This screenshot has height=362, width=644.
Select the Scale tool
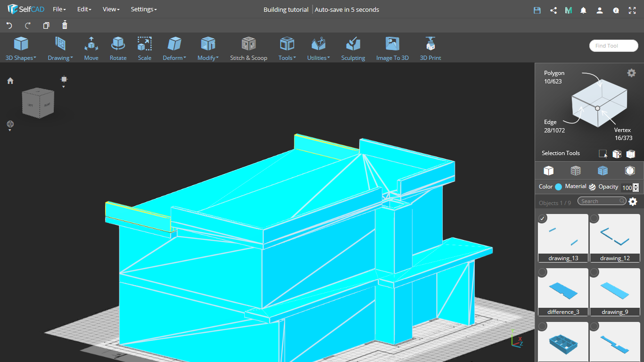pos(144,49)
